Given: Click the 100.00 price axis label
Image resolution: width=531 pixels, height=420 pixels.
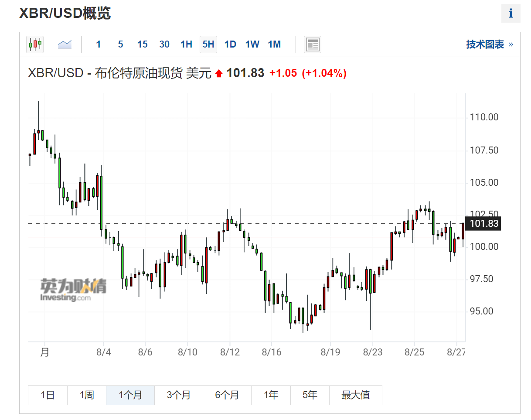Looking at the screenshot, I should [x=484, y=247].
